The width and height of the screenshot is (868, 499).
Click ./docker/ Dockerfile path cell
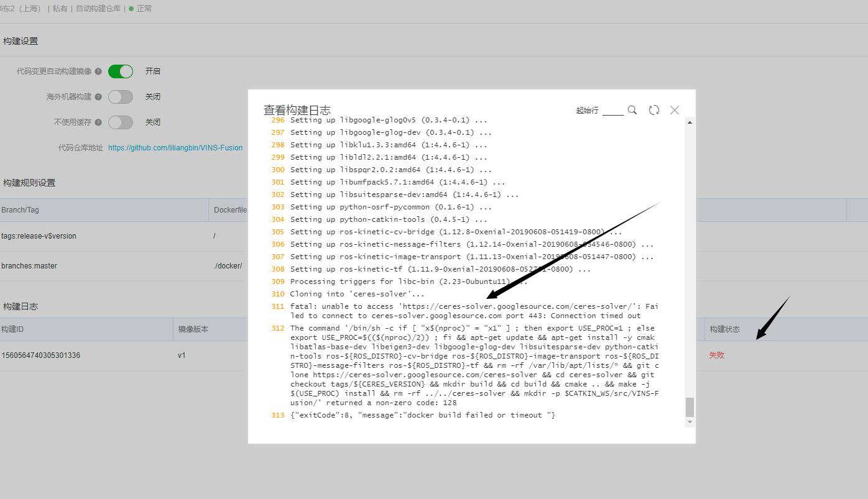click(228, 266)
